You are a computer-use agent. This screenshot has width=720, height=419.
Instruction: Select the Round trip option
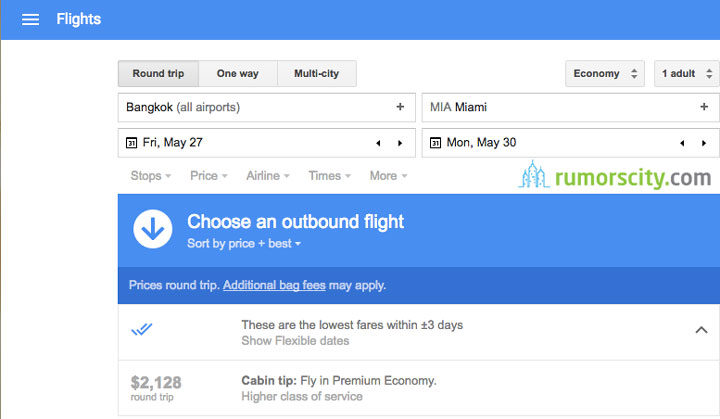pos(158,74)
